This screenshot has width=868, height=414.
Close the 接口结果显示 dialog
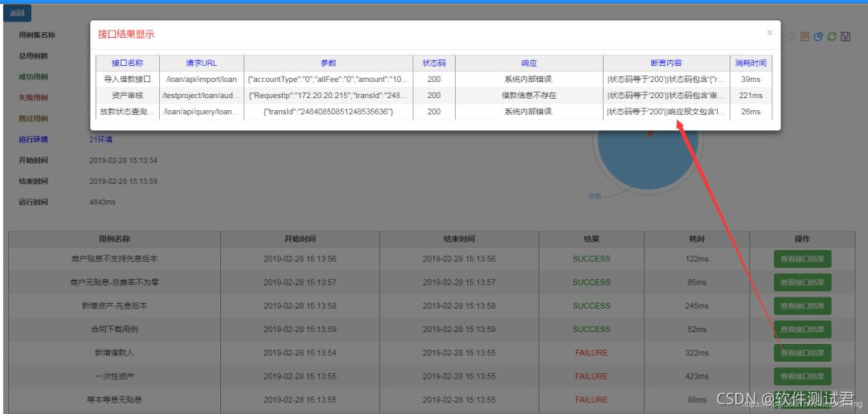pos(769,33)
